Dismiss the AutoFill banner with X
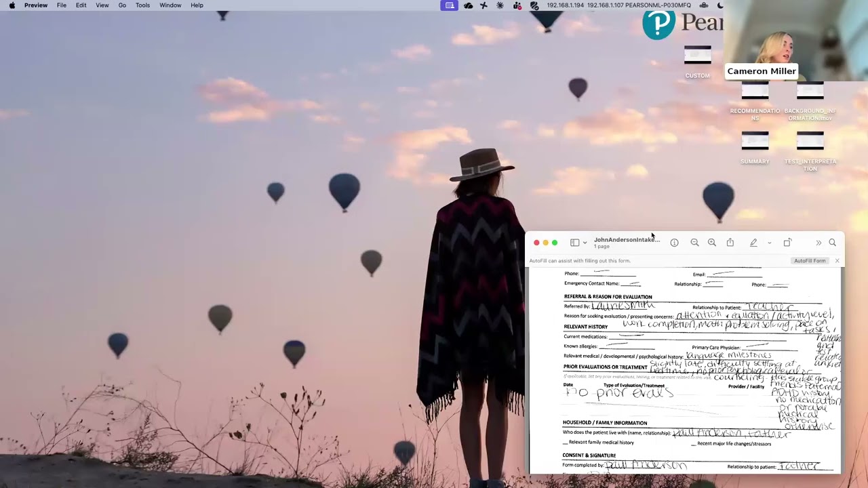The width and height of the screenshot is (868, 488). tap(837, 261)
